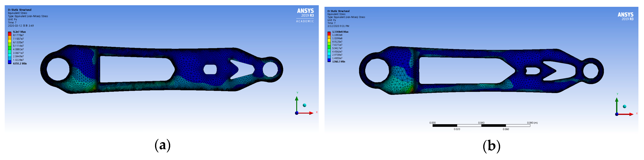
Task: Click the '1.3369e8 Max' legend value
Action: coord(340,32)
